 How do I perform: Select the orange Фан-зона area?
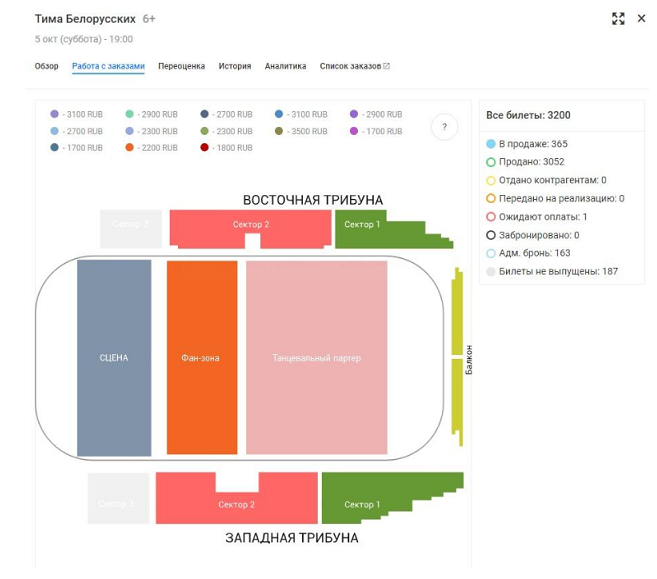click(x=202, y=357)
